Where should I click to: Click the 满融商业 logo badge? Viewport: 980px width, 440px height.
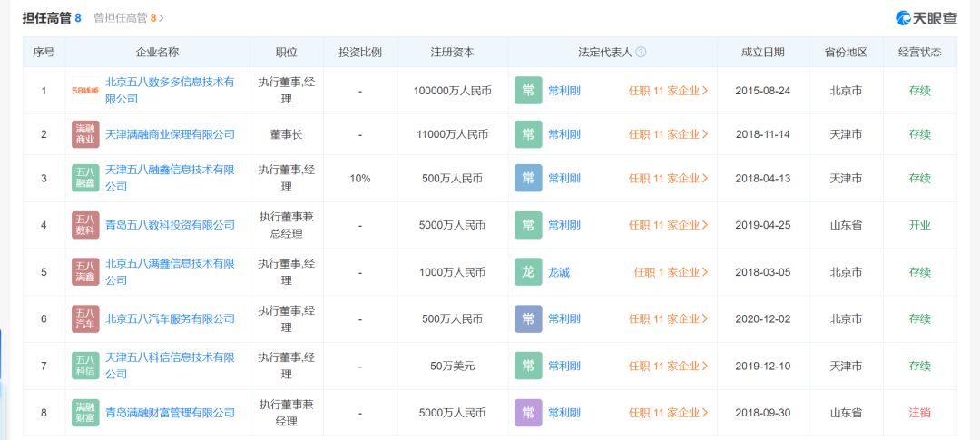[85, 134]
